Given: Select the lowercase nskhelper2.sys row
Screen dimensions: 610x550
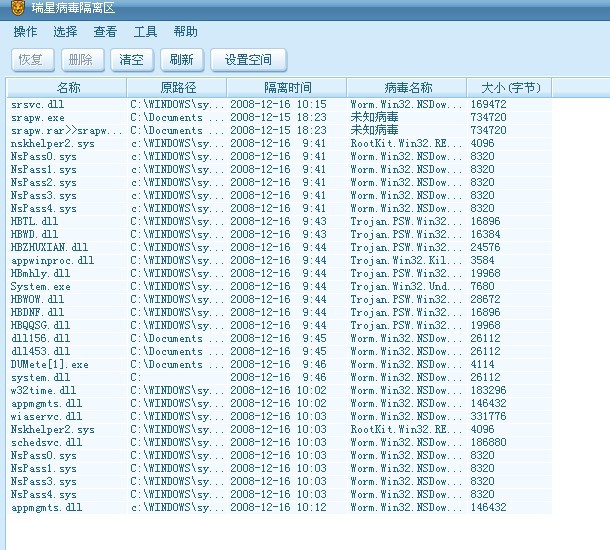Looking at the screenshot, I should [279, 143].
